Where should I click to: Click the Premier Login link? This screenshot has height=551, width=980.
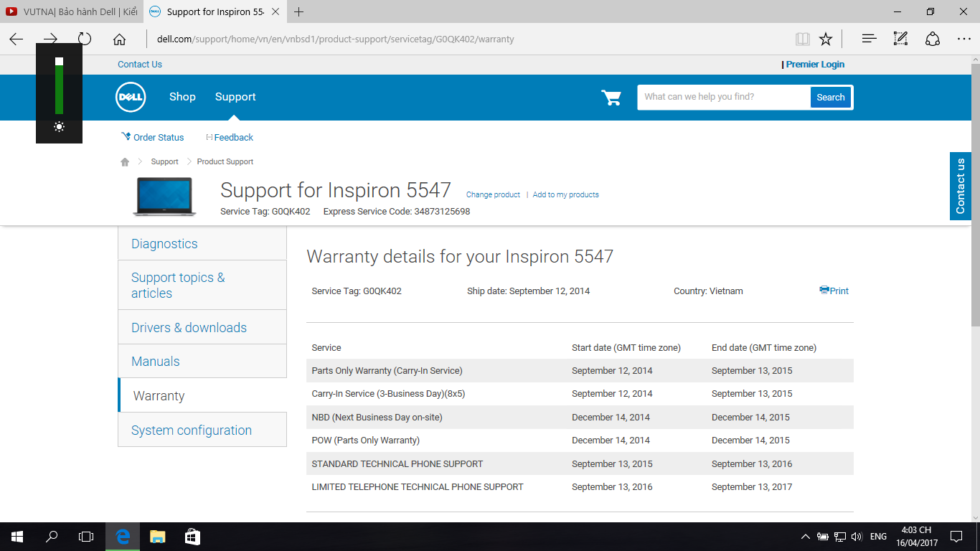coord(815,65)
